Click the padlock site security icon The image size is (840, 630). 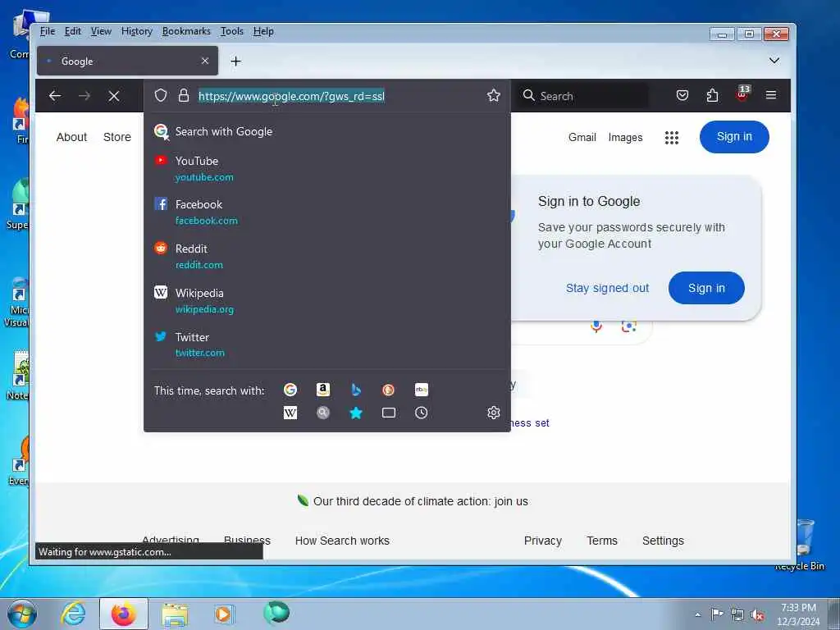[184, 95]
